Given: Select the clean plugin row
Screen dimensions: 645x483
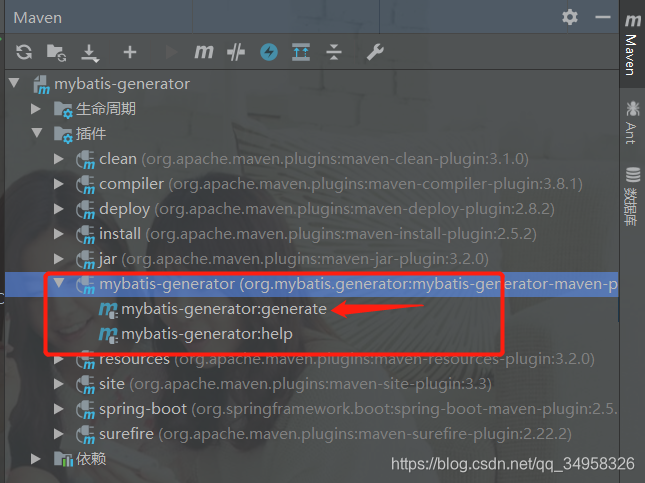Looking at the screenshot, I should (x=311, y=159).
